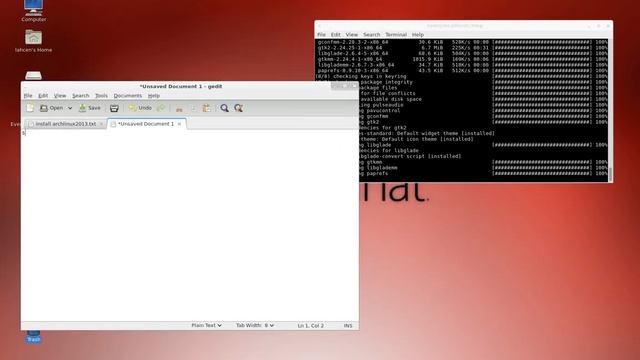640x360 pixels.
Task: Open the Home folder desktop icon
Action: click(x=33, y=41)
